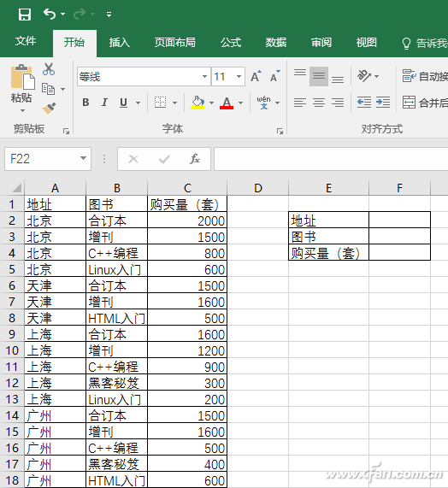Image resolution: width=448 pixels, height=488 pixels.
Task: Click the 告诉我 lightbulb search box
Action: point(424,44)
